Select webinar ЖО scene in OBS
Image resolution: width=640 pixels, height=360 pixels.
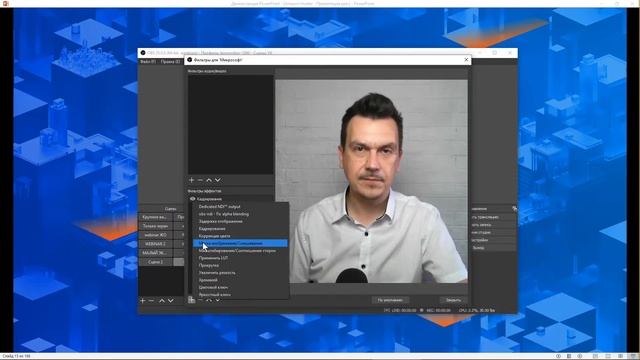(155, 235)
